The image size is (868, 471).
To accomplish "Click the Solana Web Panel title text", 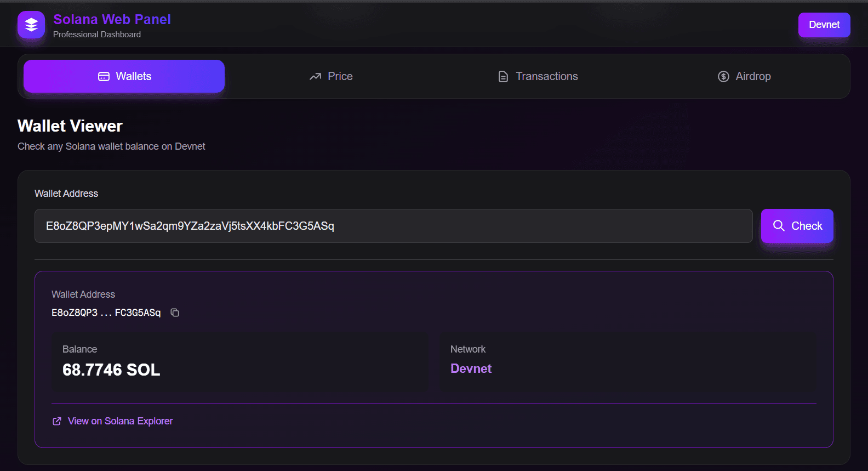I will 112,19.
